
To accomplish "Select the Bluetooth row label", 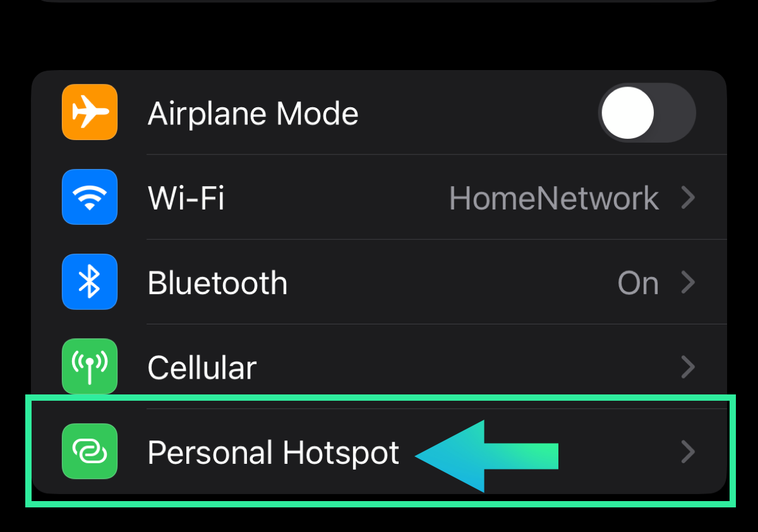I will (217, 283).
